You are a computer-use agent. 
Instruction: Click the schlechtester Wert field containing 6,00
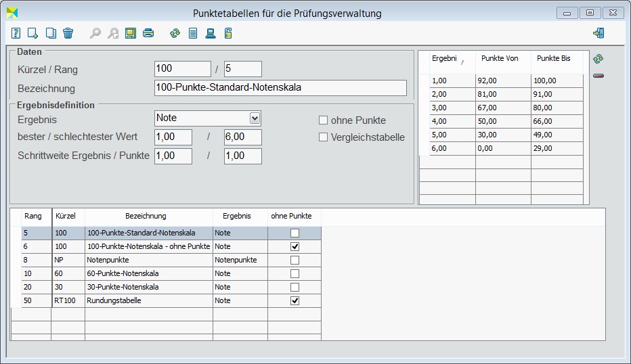click(242, 137)
